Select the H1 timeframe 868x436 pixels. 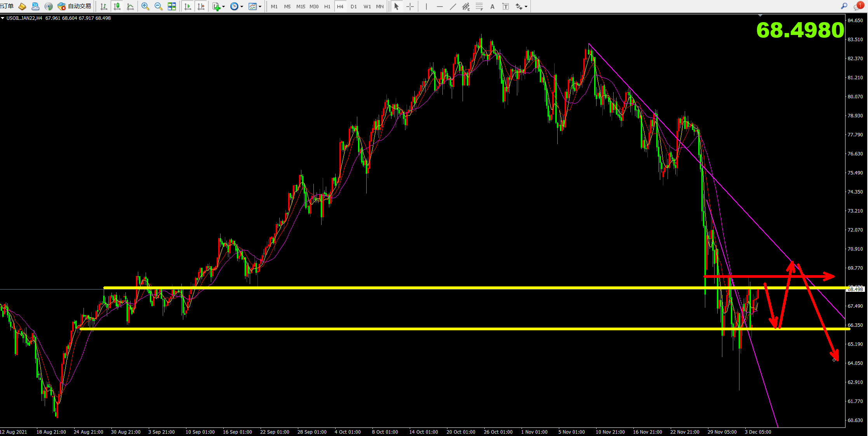[327, 7]
